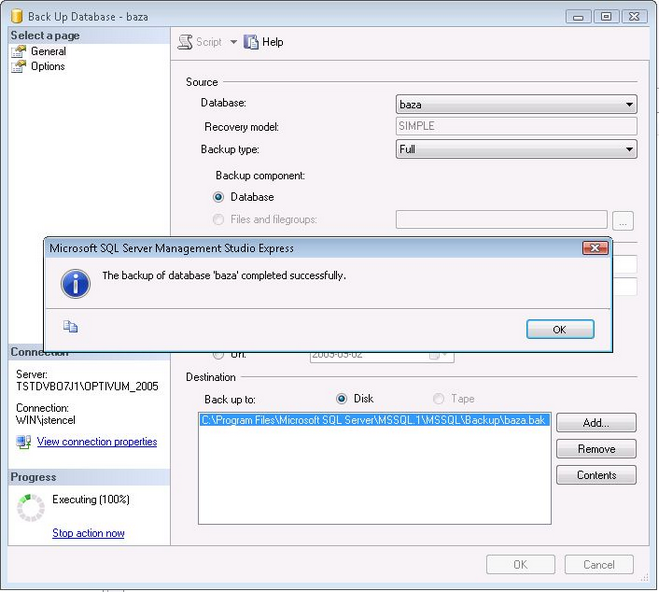Screen dimensions: 659x592
Task: Choose Disk as backup destination
Action: point(342,398)
